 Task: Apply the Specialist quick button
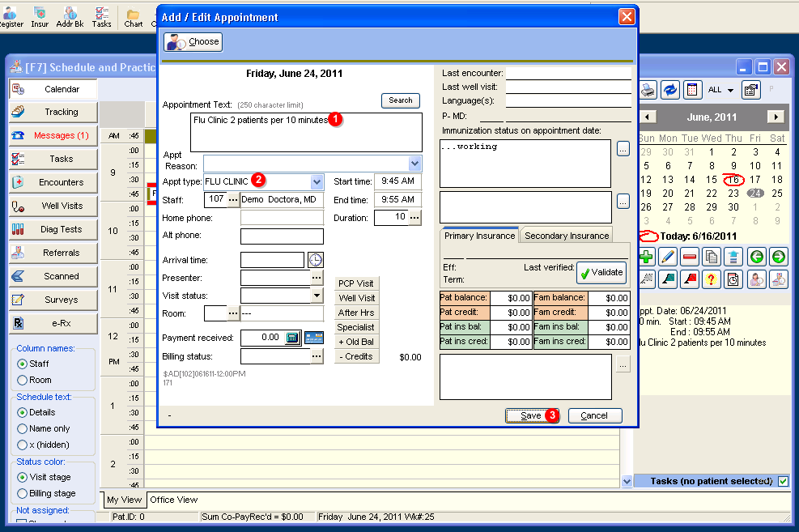[356, 327]
